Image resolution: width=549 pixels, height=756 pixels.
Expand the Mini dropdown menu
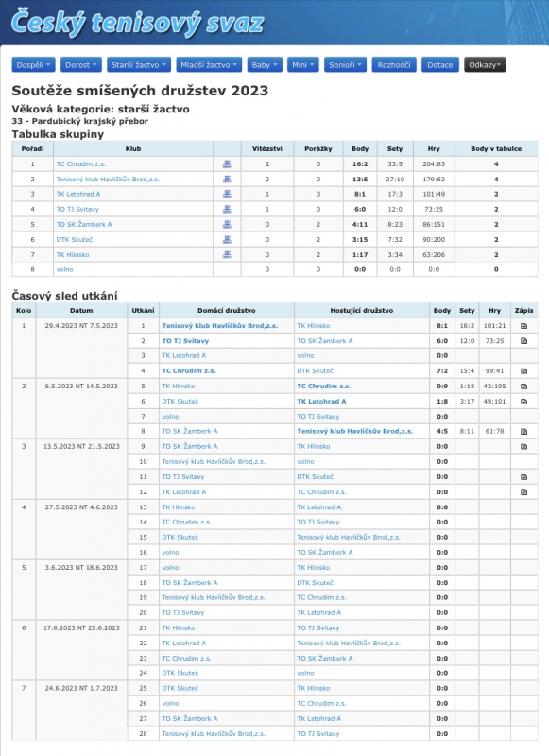(302, 65)
